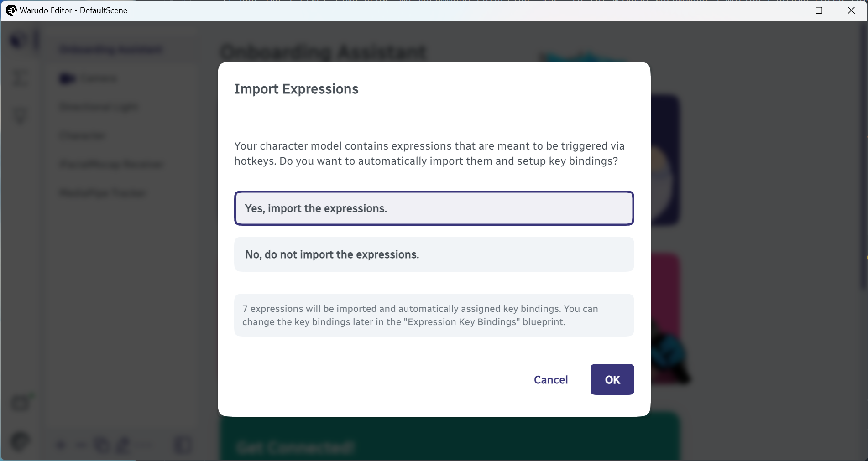Image resolution: width=868 pixels, height=461 pixels.
Task: Select the blurred Character asset entry
Action: tap(82, 135)
